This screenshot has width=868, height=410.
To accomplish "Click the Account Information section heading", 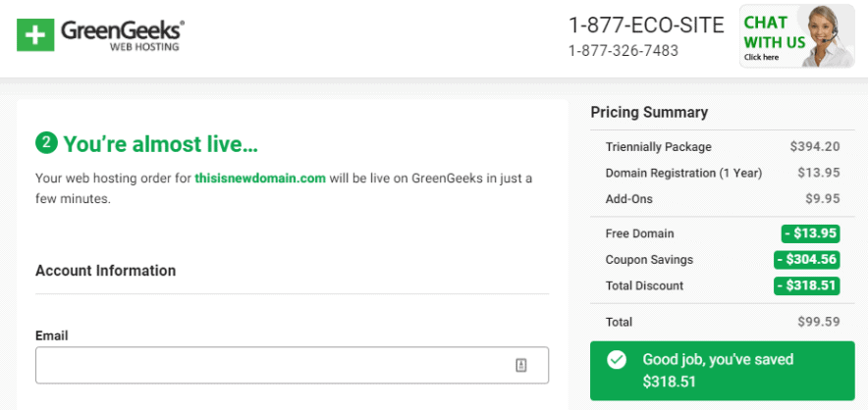I will point(105,271).
